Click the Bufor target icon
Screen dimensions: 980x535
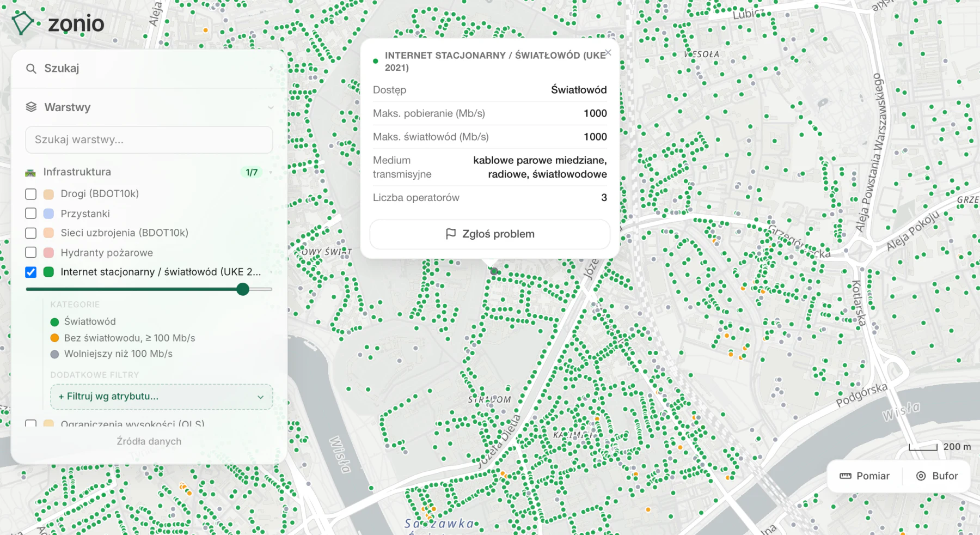(921, 476)
